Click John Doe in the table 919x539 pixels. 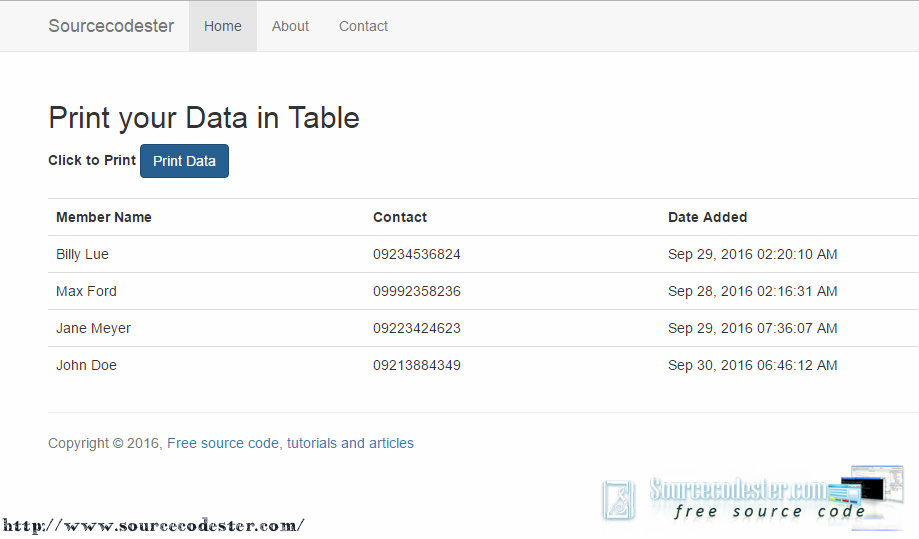pyautogui.click(x=86, y=365)
